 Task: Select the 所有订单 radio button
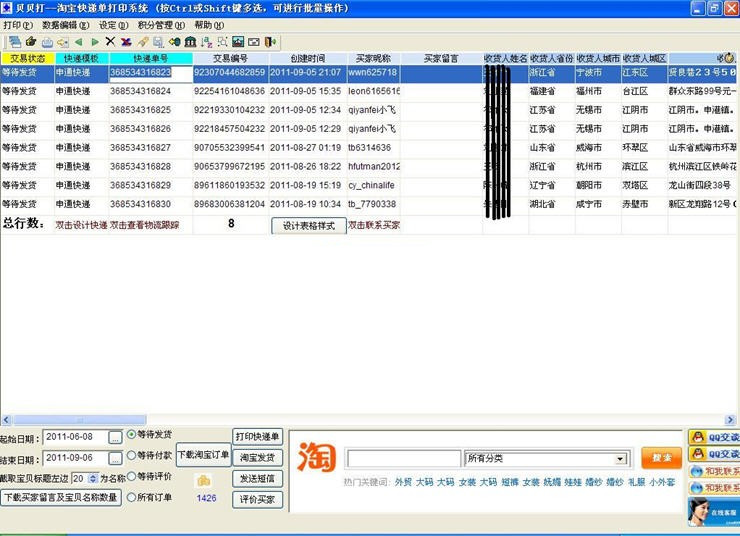(131, 497)
